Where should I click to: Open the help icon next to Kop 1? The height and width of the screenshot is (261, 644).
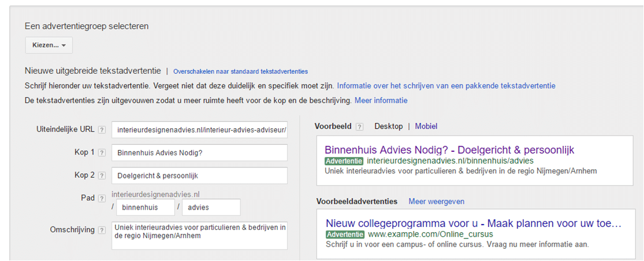102,152
